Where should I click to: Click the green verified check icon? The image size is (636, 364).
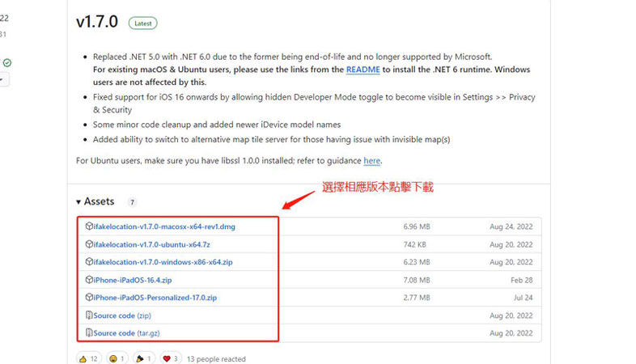pyautogui.click(x=7, y=62)
